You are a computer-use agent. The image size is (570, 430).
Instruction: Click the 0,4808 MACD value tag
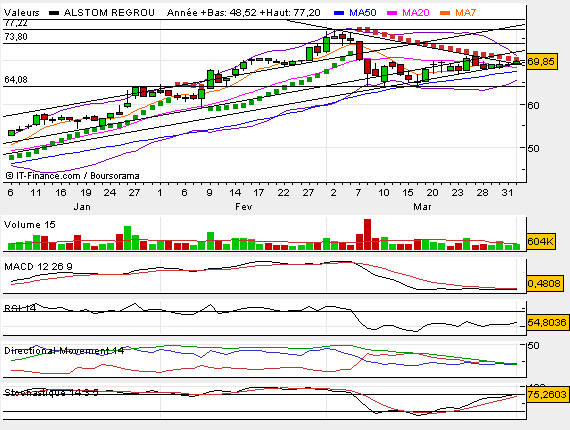click(544, 283)
